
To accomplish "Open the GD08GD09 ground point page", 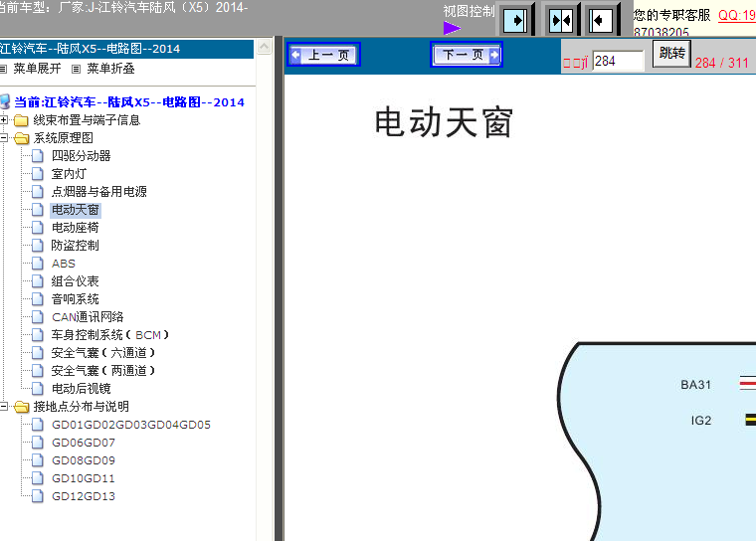I will [84, 460].
